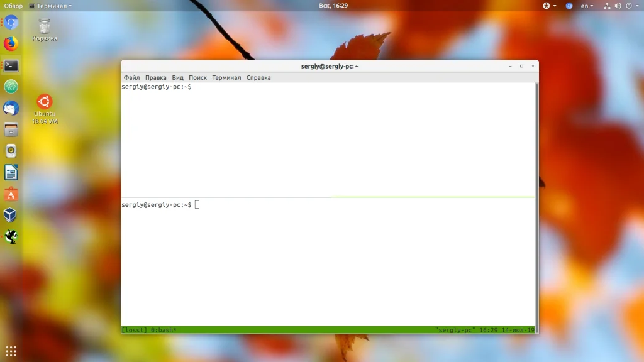This screenshot has width=644, height=362.
Task: Show applications grid button
Action: tap(11, 351)
